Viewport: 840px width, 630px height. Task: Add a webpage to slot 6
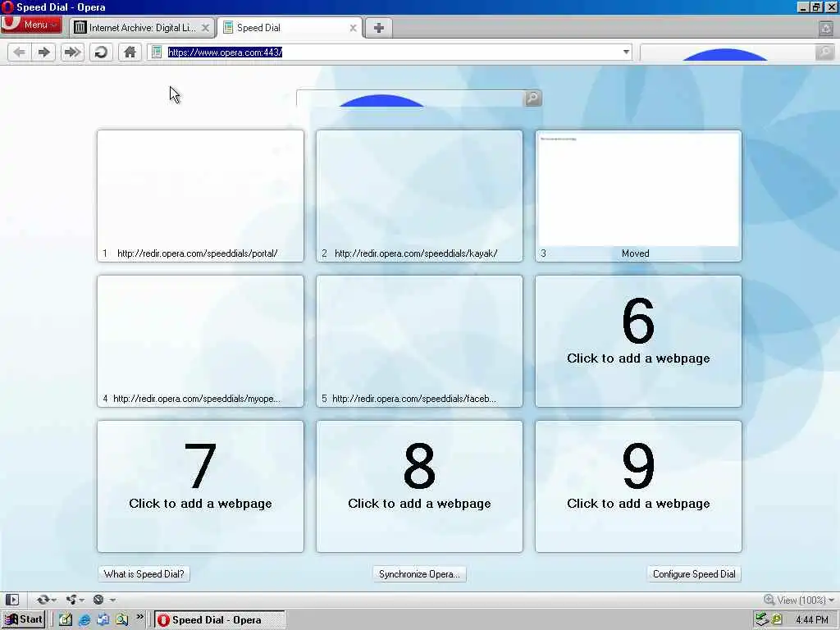point(638,341)
